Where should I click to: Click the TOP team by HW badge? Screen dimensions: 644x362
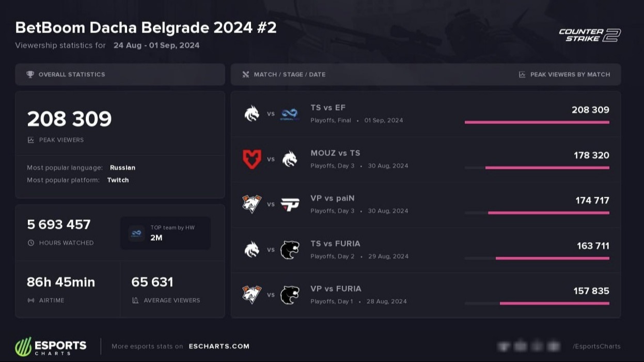pos(165,233)
